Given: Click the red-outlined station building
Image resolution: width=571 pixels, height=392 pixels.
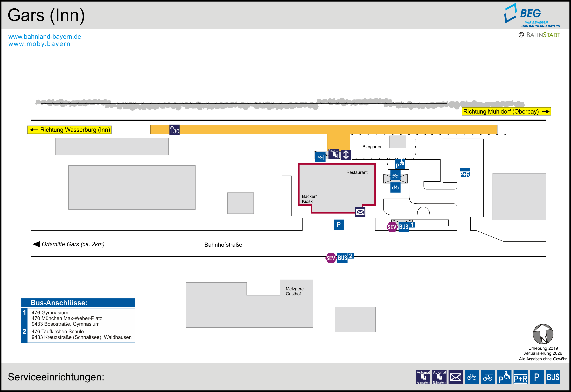Looking at the screenshot, I should pyautogui.click(x=337, y=188).
